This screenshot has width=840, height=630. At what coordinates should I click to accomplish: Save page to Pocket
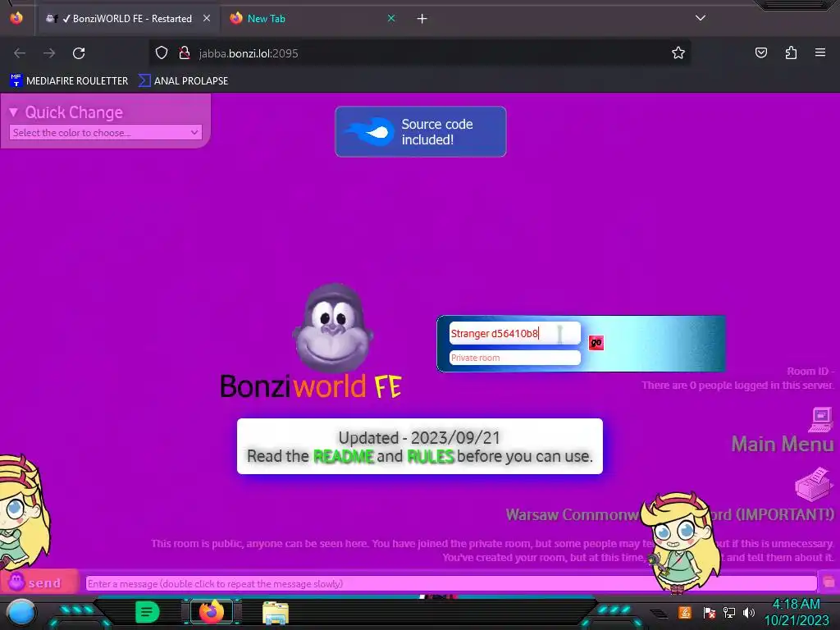click(x=760, y=52)
